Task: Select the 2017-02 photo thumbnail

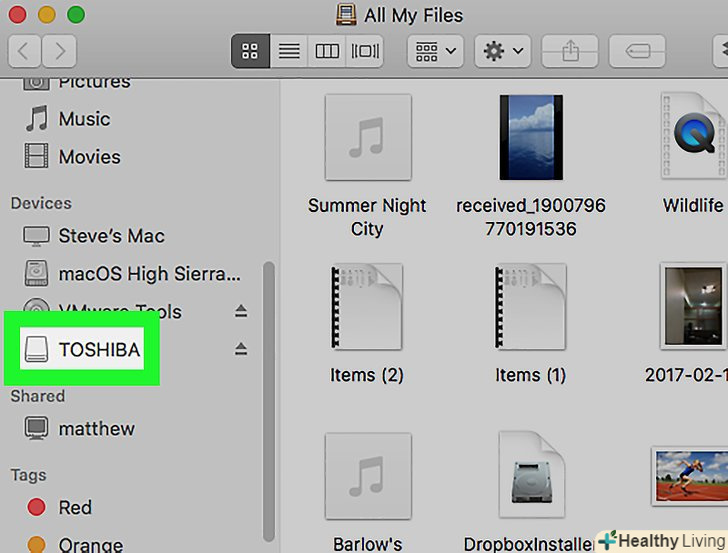Action: coord(694,306)
